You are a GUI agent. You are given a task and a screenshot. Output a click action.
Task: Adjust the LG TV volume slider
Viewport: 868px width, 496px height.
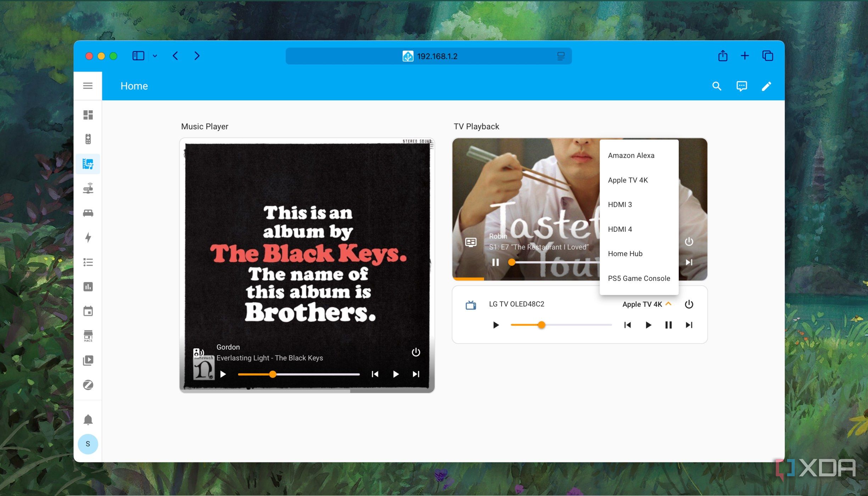click(561, 325)
